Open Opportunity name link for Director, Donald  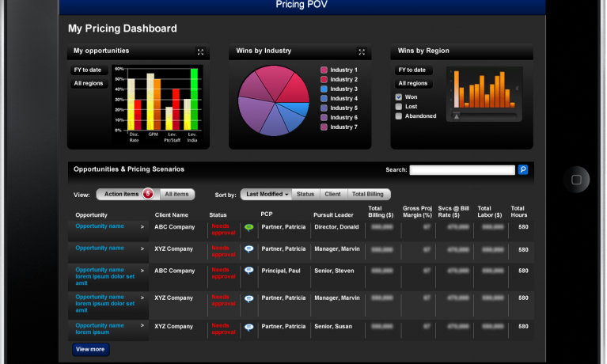[x=100, y=226]
